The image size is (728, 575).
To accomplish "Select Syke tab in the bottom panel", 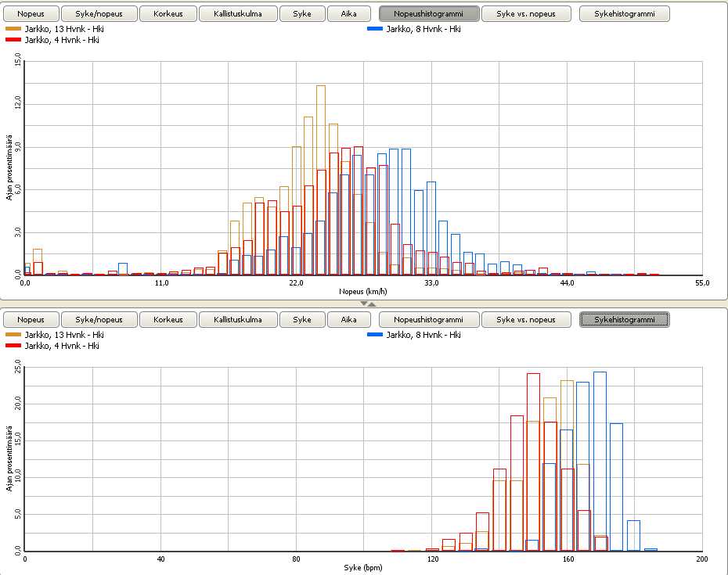I will pos(302,319).
